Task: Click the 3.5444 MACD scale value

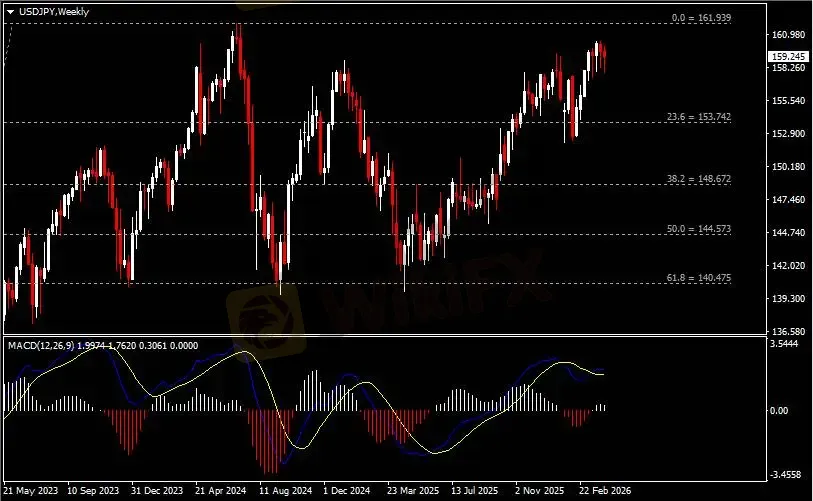Action: point(791,344)
